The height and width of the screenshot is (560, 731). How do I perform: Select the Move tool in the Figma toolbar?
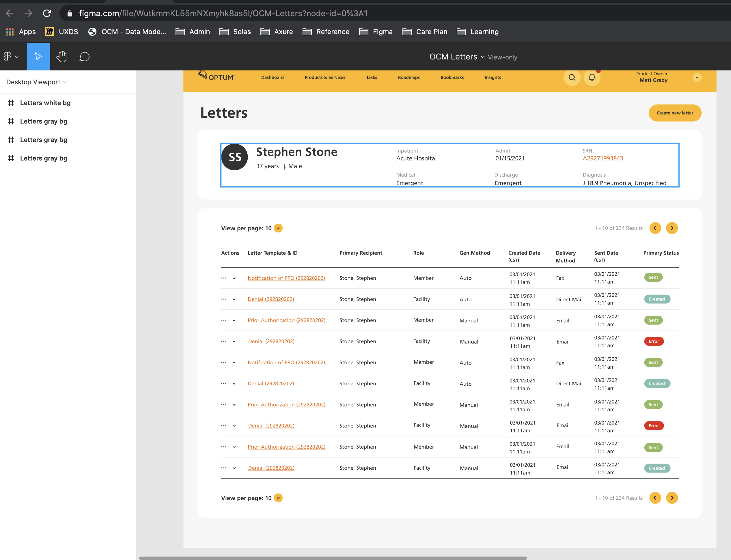(38, 56)
